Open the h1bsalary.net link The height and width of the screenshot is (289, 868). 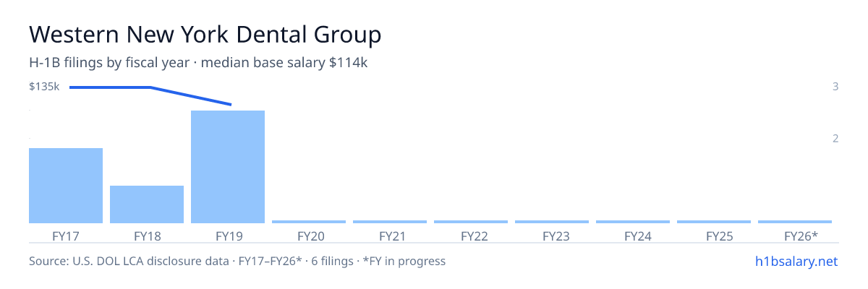click(x=796, y=261)
